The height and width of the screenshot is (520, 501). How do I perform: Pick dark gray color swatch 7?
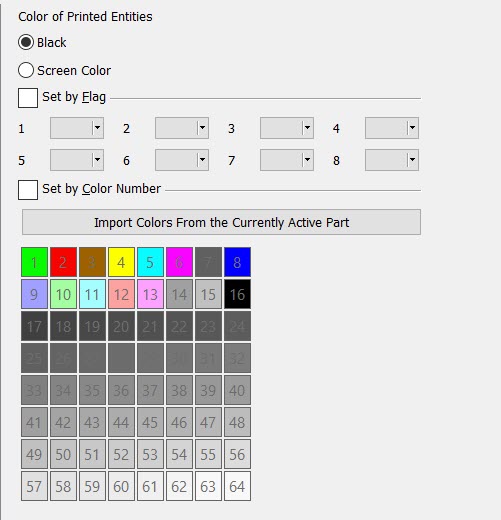tap(208, 262)
